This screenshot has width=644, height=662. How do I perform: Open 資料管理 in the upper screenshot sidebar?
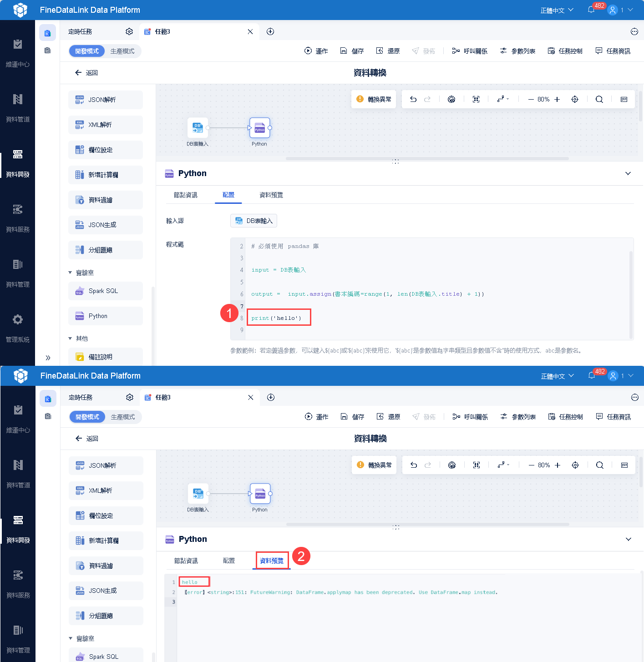point(18,273)
